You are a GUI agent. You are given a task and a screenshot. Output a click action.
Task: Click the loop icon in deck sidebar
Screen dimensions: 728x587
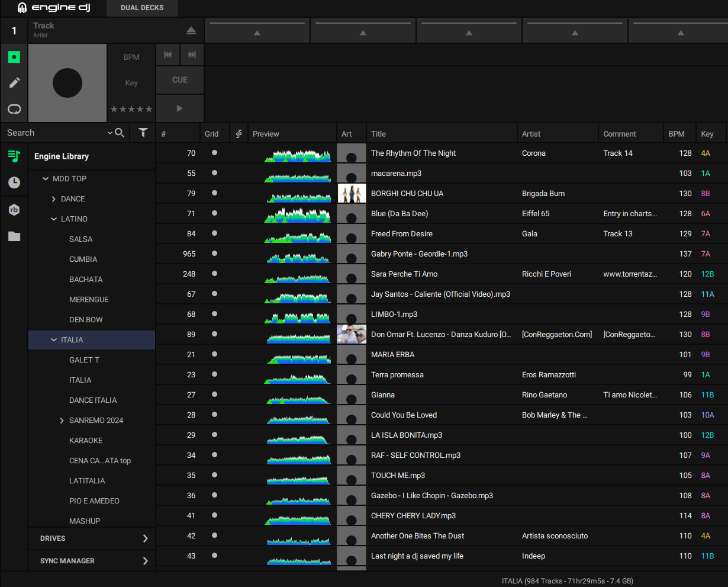click(14, 109)
